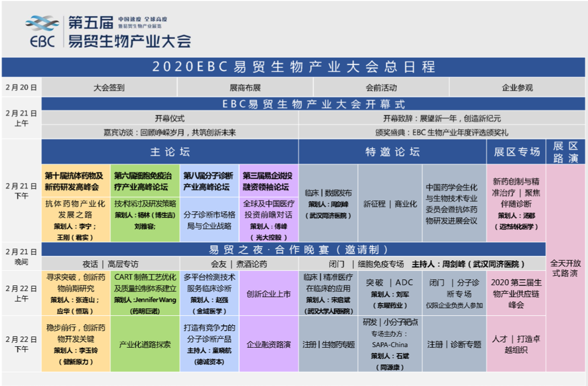Select the 展区专场 header
Viewport: 588px width, 386px height.
(516, 152)
